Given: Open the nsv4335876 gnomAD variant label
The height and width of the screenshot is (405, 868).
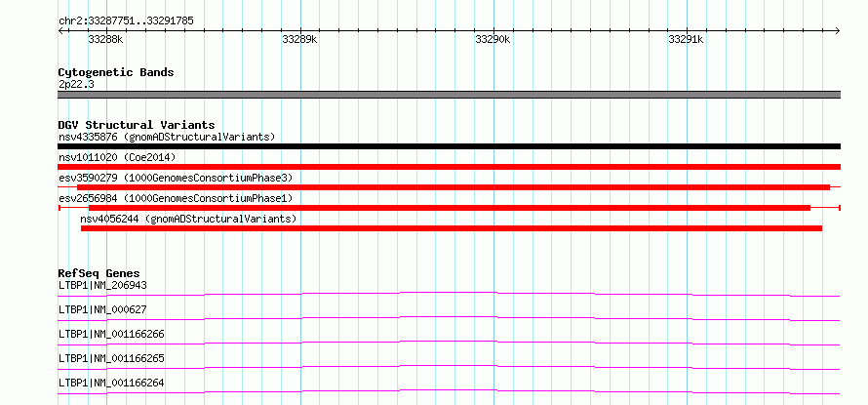Looking at the screenshot, I should pyautogui.click(x=167, y=137).
